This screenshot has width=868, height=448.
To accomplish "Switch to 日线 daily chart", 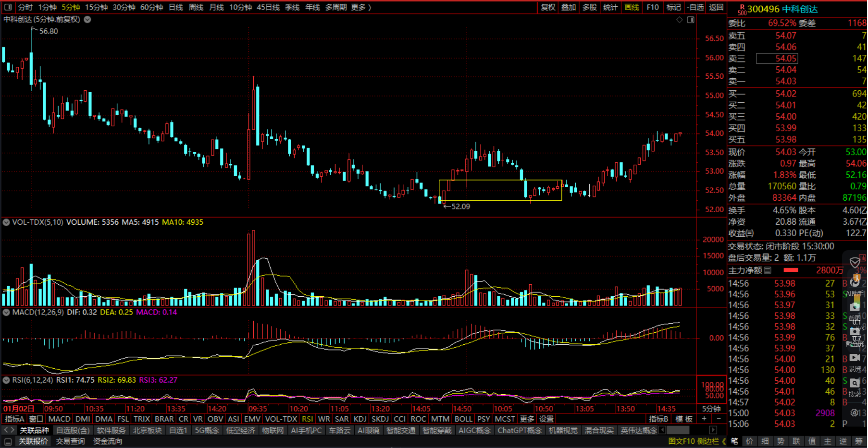I will (176, 7).
